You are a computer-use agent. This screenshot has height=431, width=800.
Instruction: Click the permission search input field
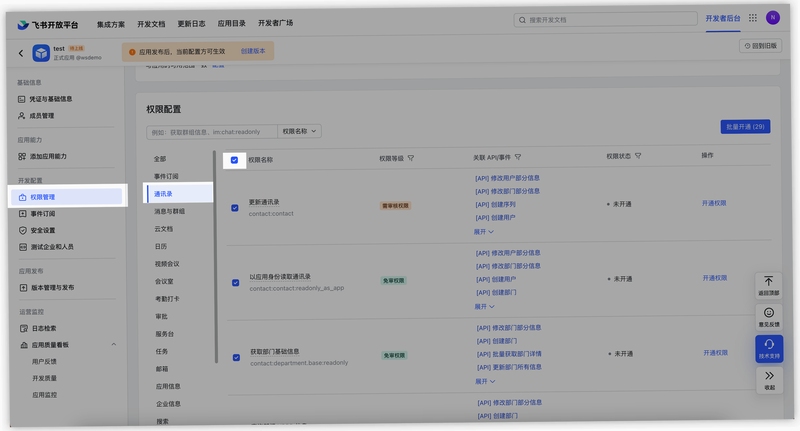tap(212, 132)
